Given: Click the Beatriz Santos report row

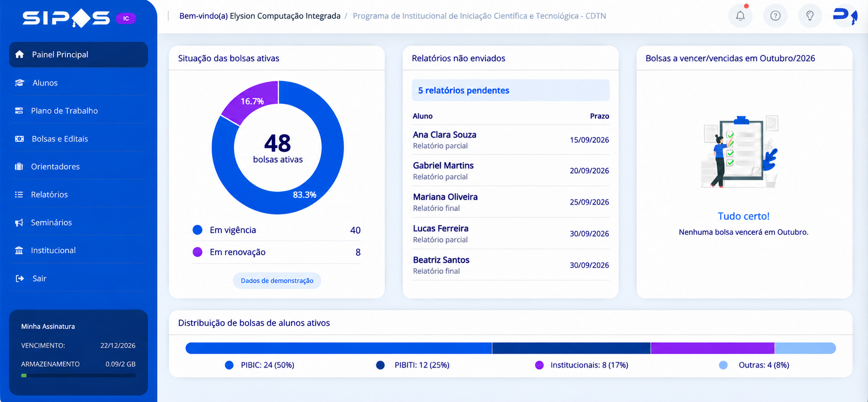Looking at the screenshot, I should click(511, 265).
